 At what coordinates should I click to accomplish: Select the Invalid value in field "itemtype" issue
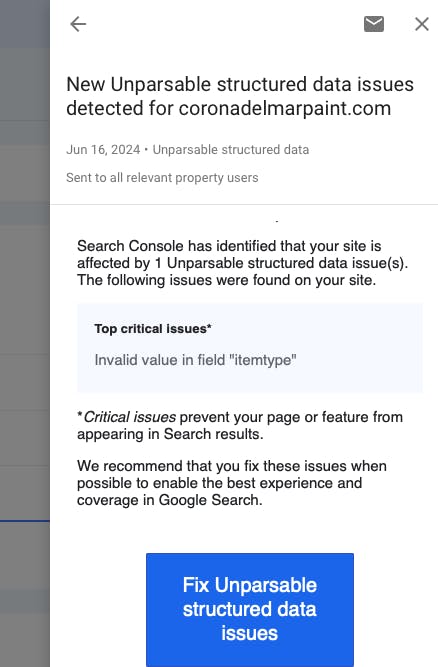click(195, 360)
